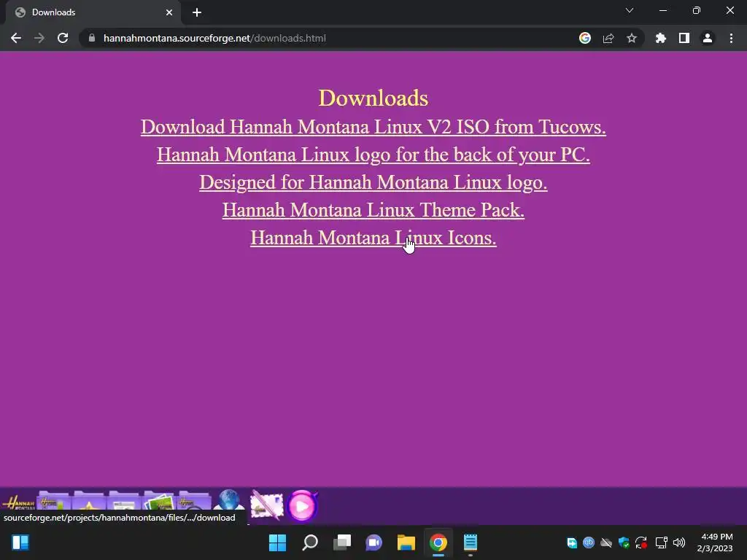
Task: Click the Chrome taskbar icon
Action: (x=438, y=542)
